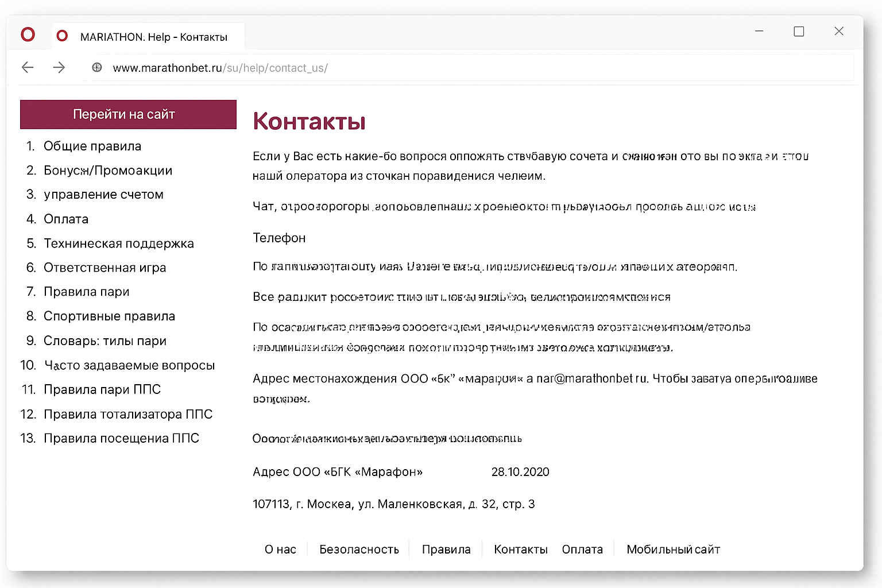Open Правила тотализатора ППС
This screenshot has width=882, height=588.
pos(129,413)
